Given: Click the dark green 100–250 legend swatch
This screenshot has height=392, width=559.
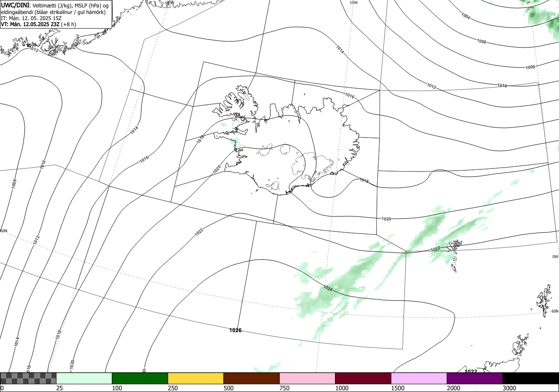Looking at the screenshot, I should click(140, 378).
